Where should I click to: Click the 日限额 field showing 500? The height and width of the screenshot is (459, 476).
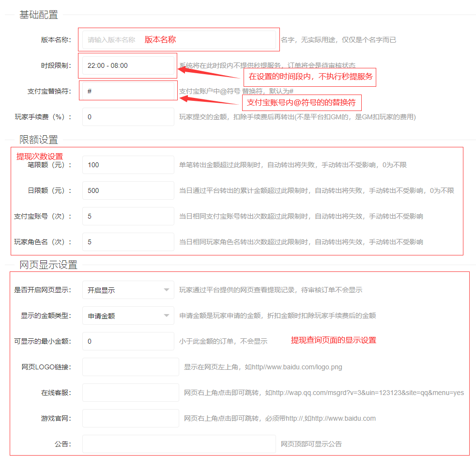click(128, 190)
